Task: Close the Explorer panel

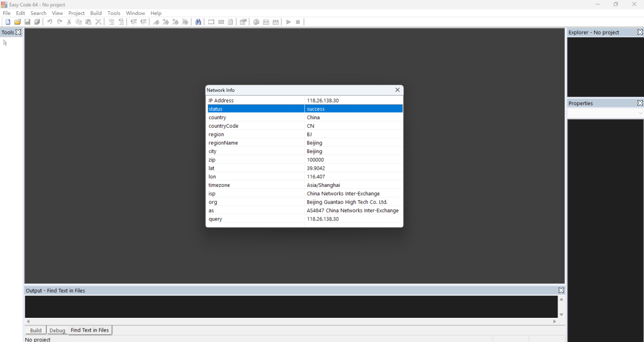Action: 640,32
